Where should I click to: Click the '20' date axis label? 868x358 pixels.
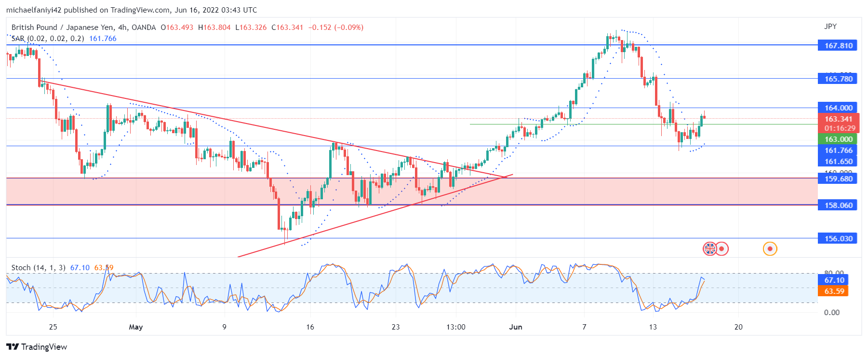point(738,327)
